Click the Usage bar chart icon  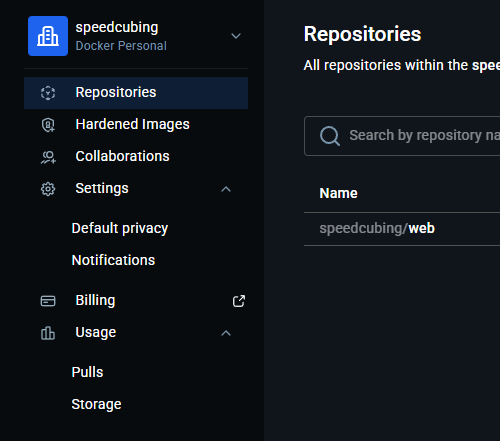(48, 333)
